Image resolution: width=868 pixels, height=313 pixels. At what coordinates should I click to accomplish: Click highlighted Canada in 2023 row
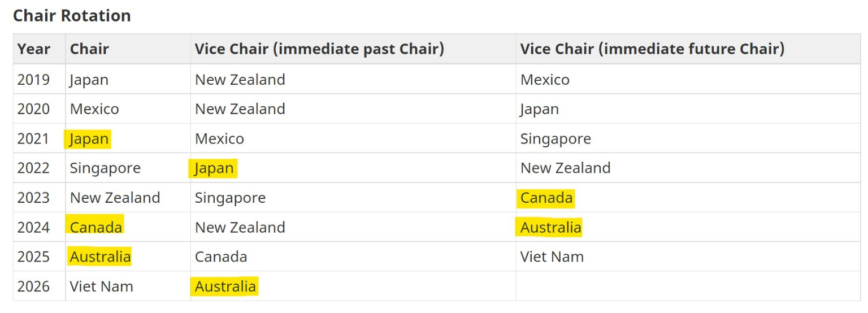pyautogui.click(x=546, y=198)
